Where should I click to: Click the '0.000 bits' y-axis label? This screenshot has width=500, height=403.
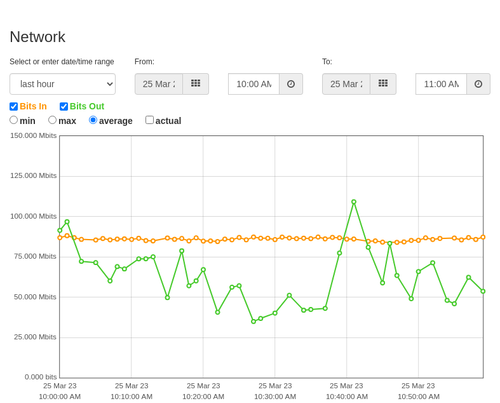pos(41,377)
